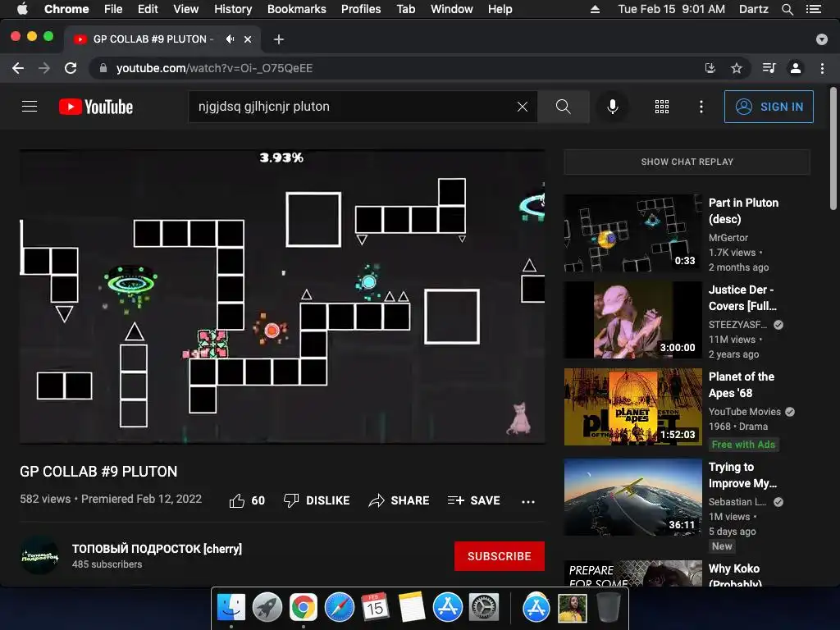View site info via lock icon

(103, 68)
